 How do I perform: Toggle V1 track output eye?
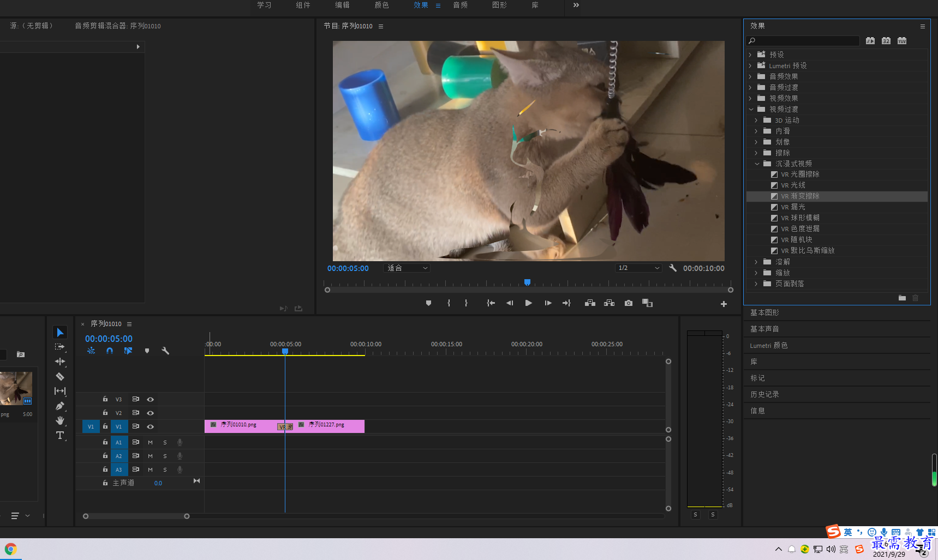coord(150,427)
